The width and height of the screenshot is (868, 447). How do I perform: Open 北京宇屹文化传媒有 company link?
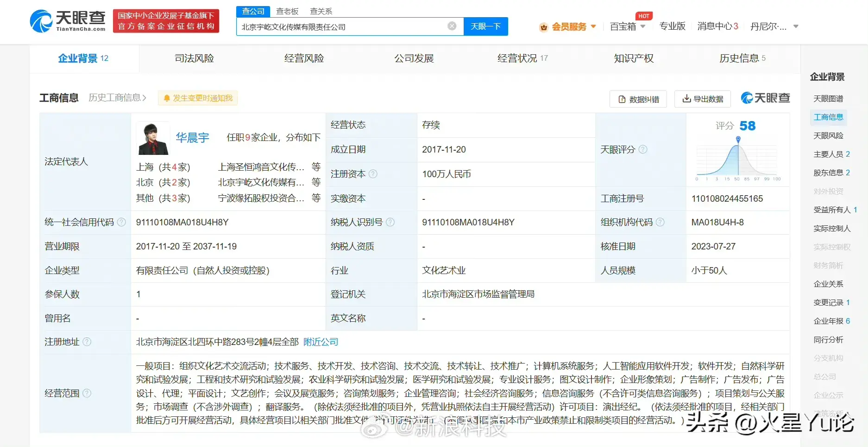tap(261, 183)
